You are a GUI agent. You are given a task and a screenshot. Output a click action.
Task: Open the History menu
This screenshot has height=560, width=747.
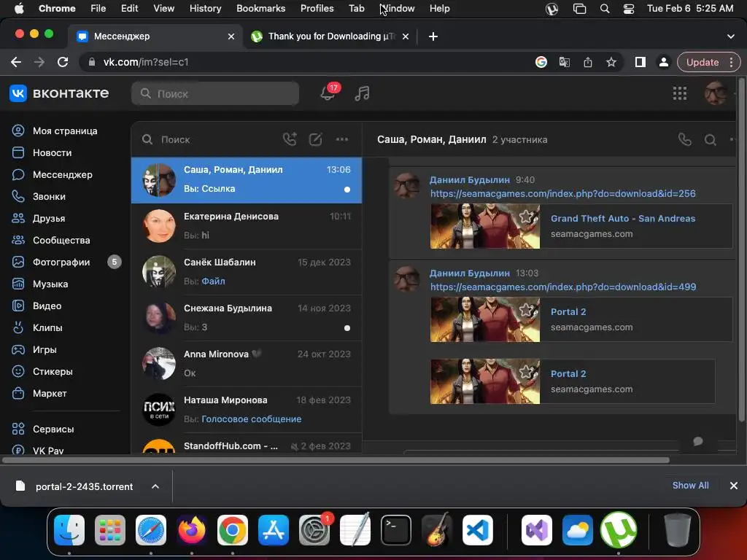(x=205, y=8)
